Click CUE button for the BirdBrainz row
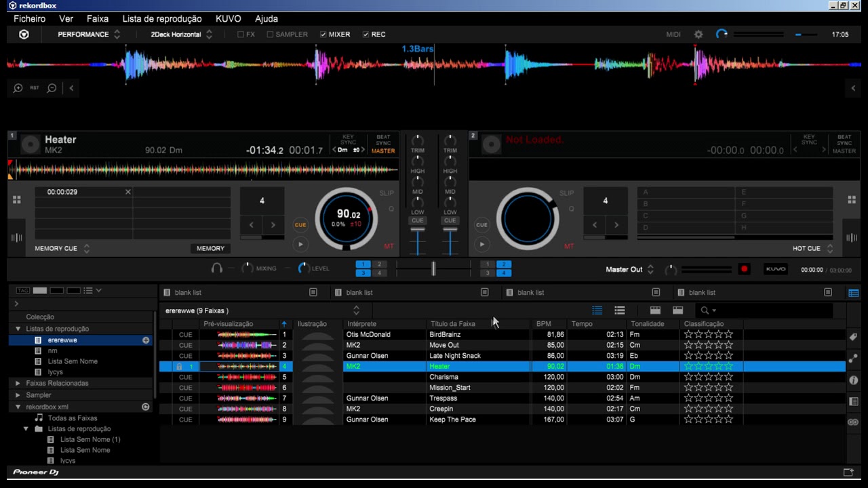This screenshot has width=868, height=488. click(x=186, y=335)
